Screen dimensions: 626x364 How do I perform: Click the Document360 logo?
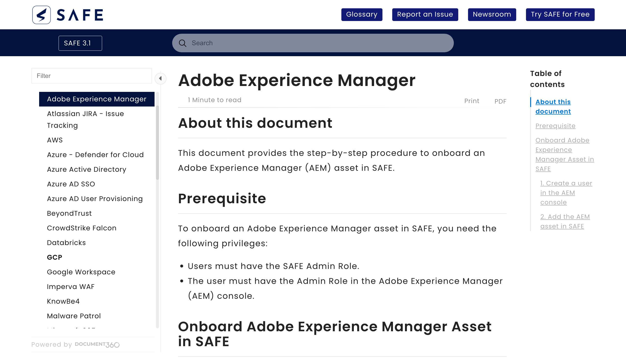click(97, 344)
